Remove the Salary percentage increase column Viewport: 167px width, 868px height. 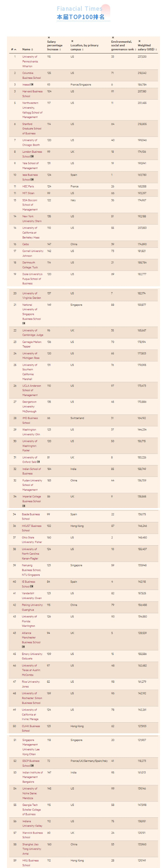[x=49, y=37]
